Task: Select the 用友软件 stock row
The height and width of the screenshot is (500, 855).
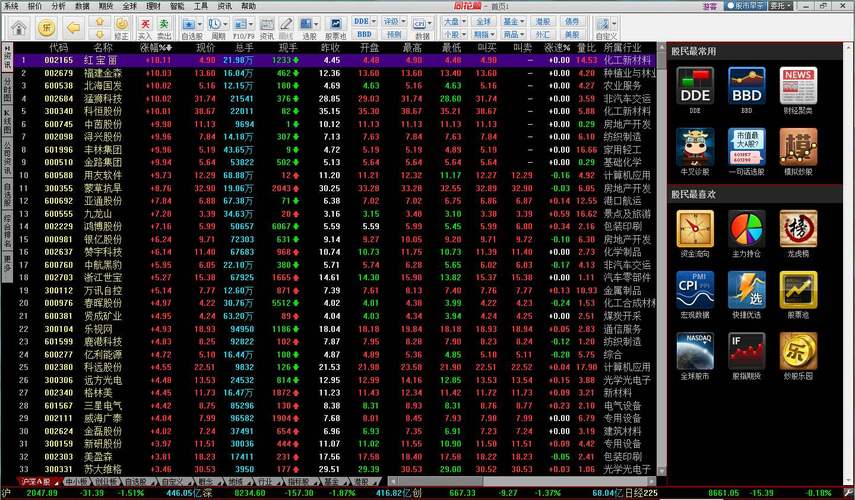Action: click(334, 175)
